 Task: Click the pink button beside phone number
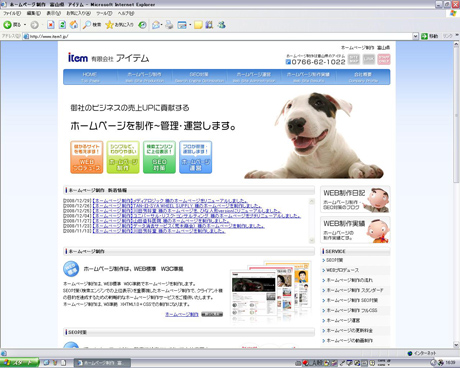[384, 59]
